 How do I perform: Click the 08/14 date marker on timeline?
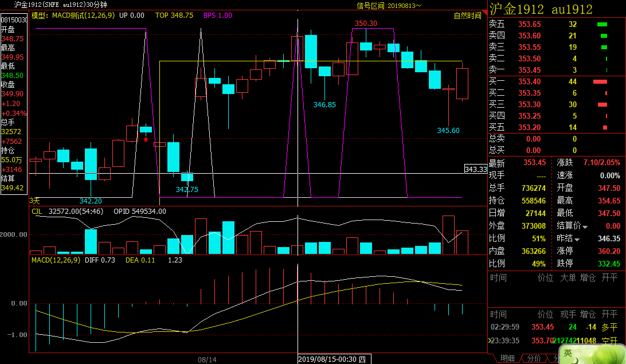(207, 359)
